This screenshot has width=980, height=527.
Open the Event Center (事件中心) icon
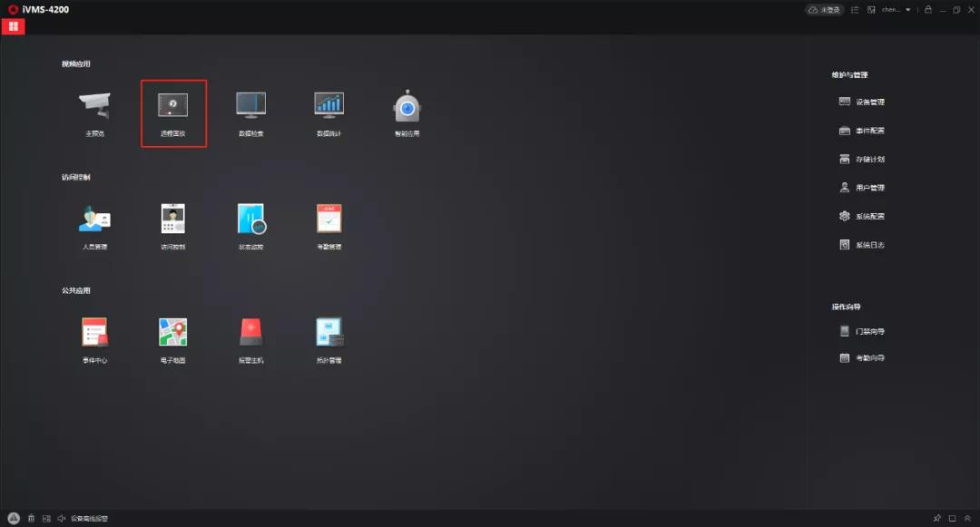(94, 333)
